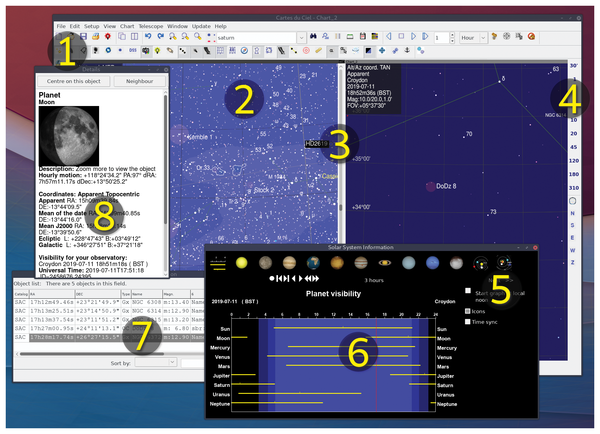600x434 pixels.
Task: Click the yellow light bulb icon
Action: [157, 51]
